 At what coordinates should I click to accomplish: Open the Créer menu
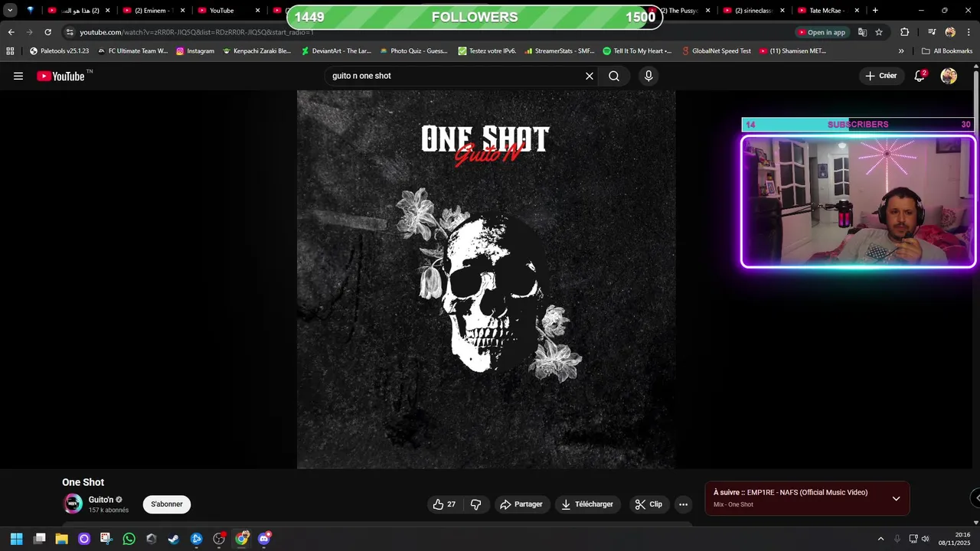pyautogui.click(x=881, y=76)
